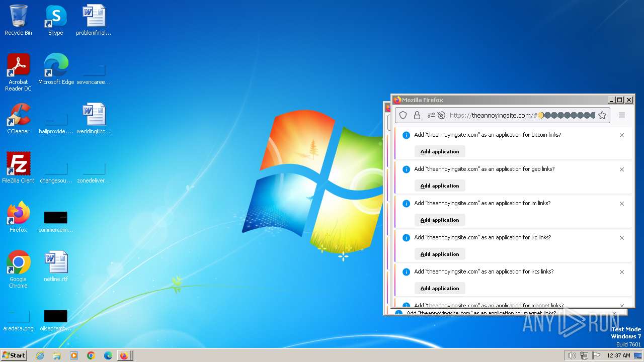Dismiss the irc links notification
The width and height of the screenshot is (644, 362).
click(x=622, y=238)
